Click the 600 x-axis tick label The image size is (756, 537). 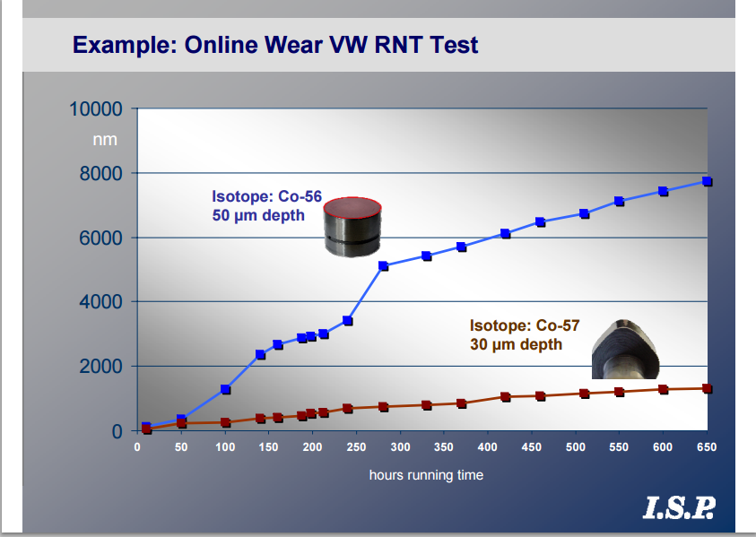[663, 447]
